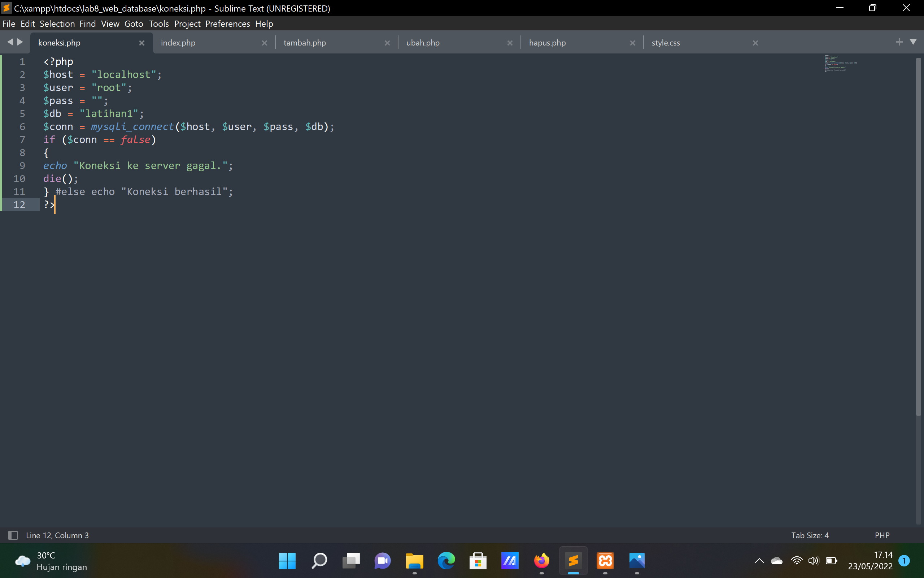Screen dimensions: 924x578
Task: Open the Edit menu
Action: coord(27,24)
